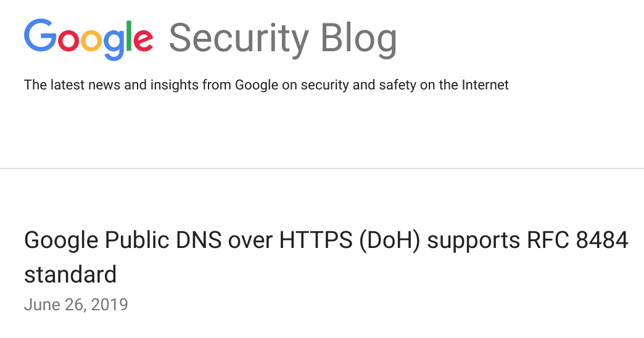The height and width of the screenshot is (338, 644).
Task: Click the horizontal divider below the header
Action: pyautogui.click(x=322, y=168)
